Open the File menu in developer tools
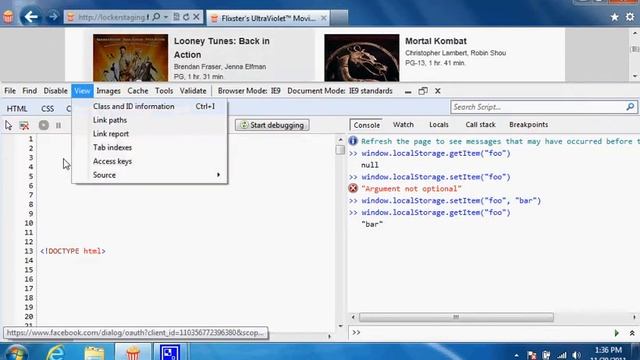This screenshot has width=640, height=360. point(10,91)
